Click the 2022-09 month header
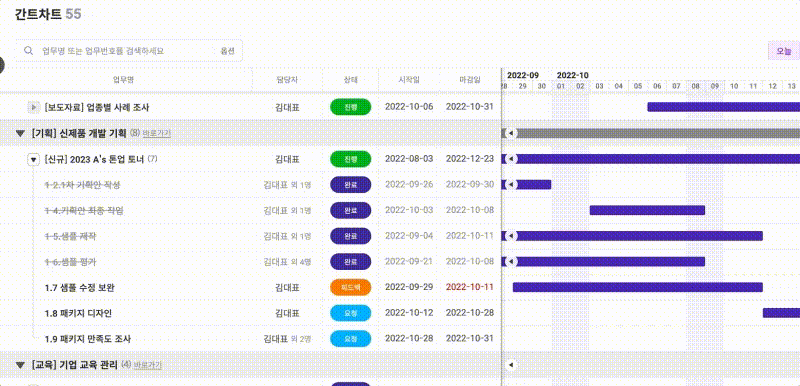 pyautogui.click(x=523, y=75)
